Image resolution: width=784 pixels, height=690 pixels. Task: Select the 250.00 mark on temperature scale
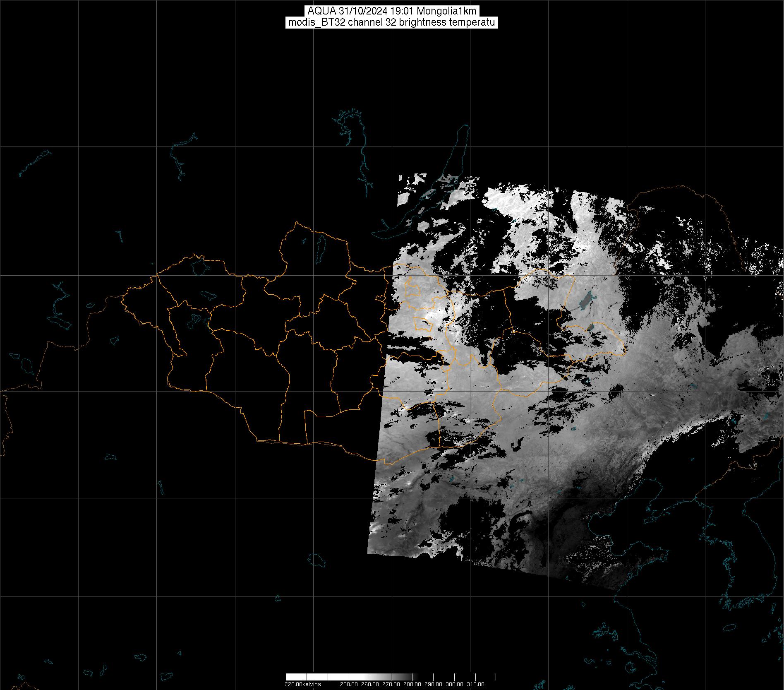[x=349, y=685]
